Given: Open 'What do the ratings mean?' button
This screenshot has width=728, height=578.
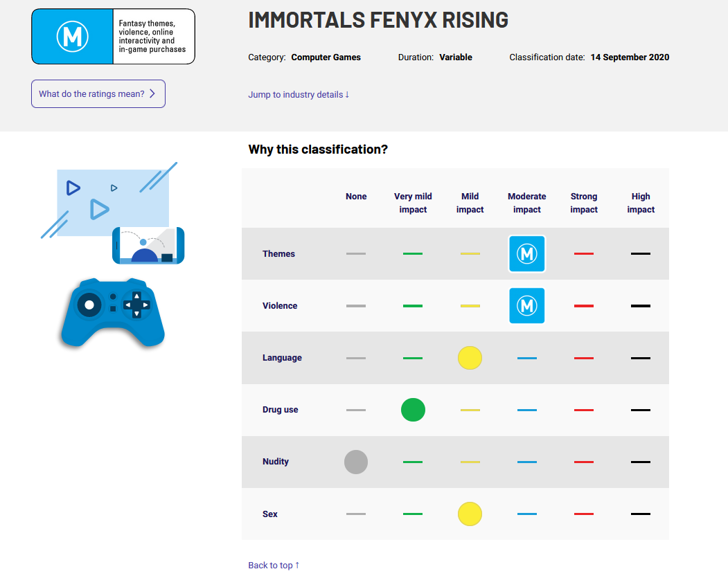Looking at the screenshot, I should [x=98, y=94].
